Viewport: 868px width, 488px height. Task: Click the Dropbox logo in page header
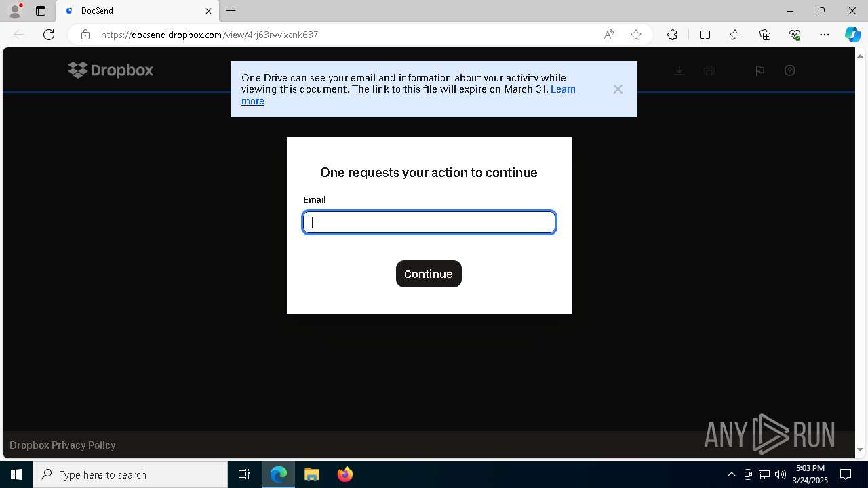coord(111,70)
